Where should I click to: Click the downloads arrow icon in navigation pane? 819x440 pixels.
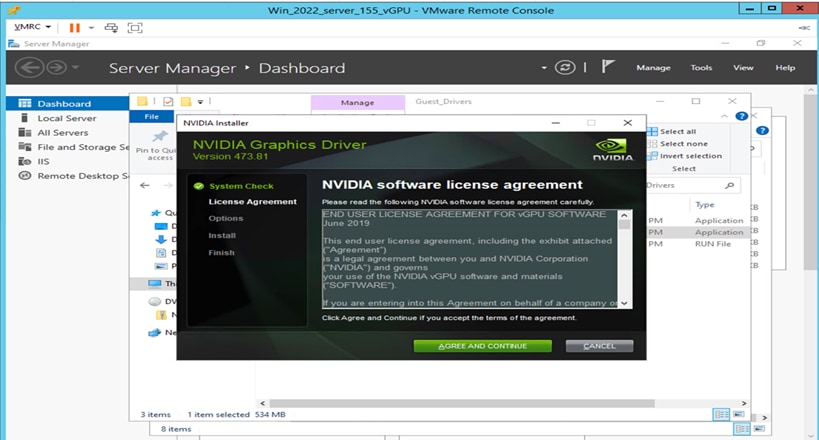pos(161,239)
